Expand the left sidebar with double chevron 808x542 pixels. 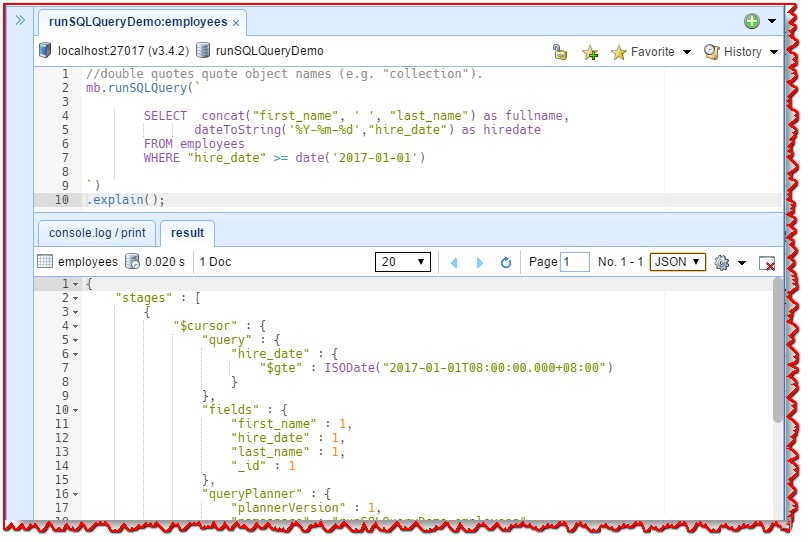(x=20, y=21)
